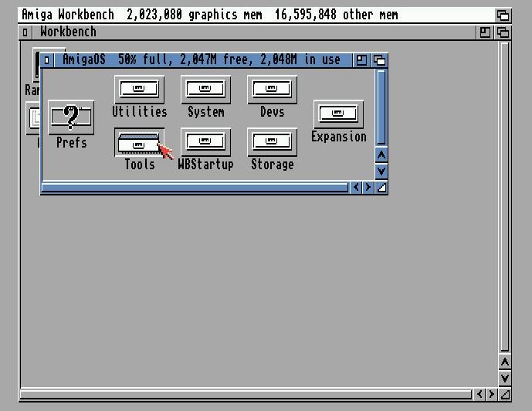
Task: Toggle the AmigaOS window depth gadget
Action: pyautogui.click(x=379, y=60)
